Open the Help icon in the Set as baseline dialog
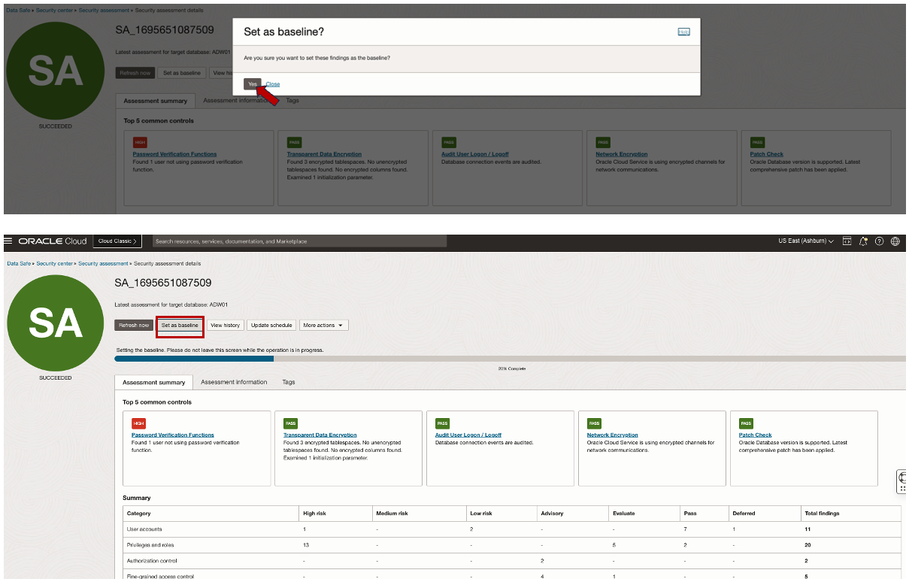This screenshot has height=588, width=909. click(683, 32)
